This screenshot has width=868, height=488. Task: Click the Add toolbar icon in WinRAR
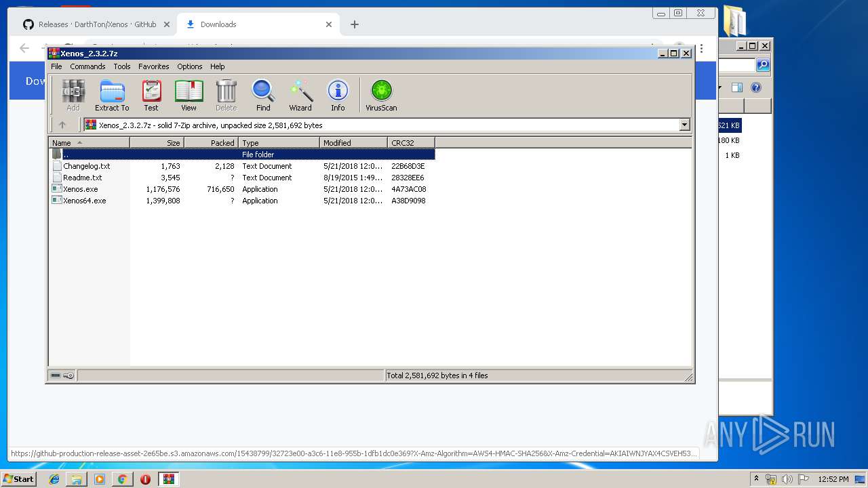click(73, 95)
